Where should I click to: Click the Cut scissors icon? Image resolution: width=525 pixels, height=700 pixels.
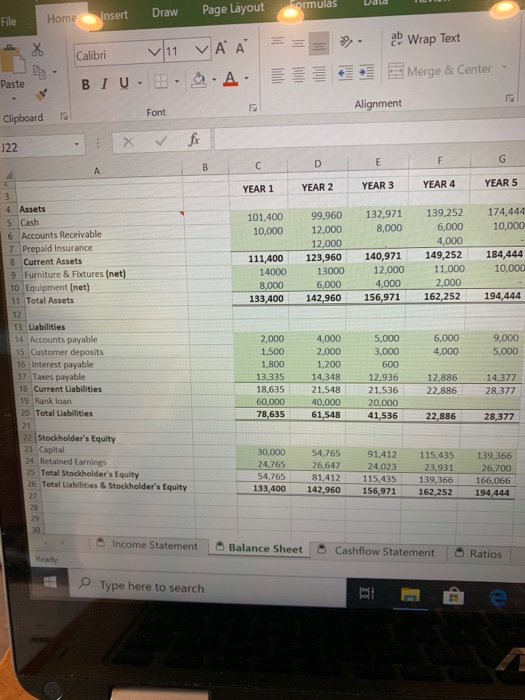coord(38,49)
